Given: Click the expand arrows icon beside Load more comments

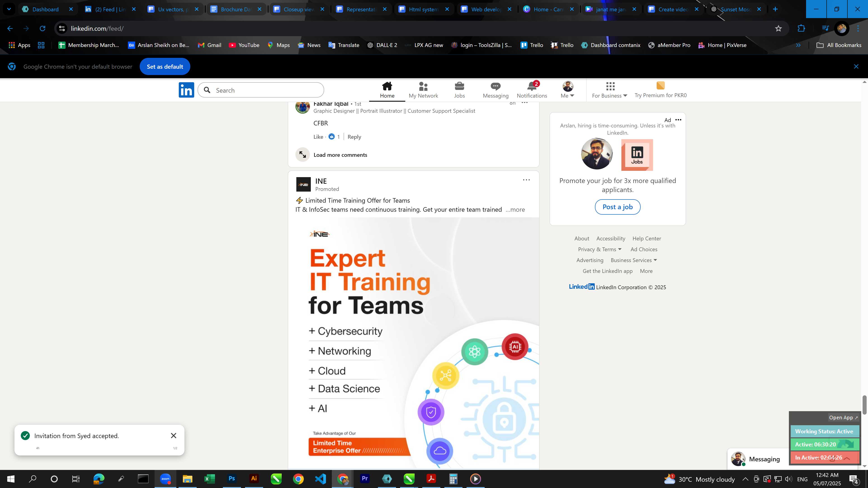Looking at the screenshot, I should click(303, 155).
